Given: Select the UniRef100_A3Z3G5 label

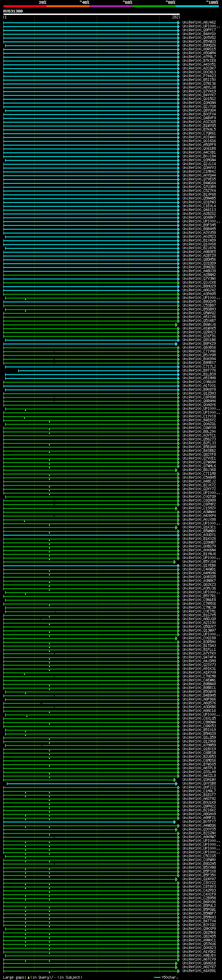Looking at the screenshot, I should click(x=199, y=122).
